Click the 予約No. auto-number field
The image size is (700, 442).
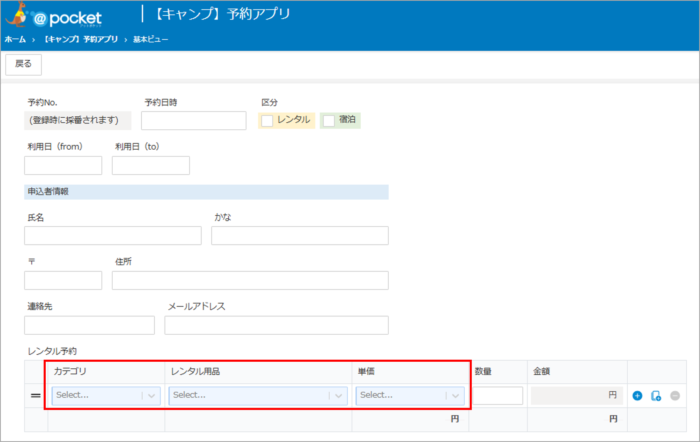pyautogui.click(x=78, y=121)
